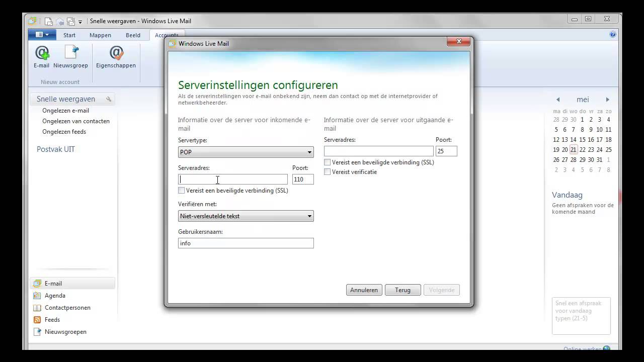Close the Windows Live Mail dialog

(x=459, y=41)
